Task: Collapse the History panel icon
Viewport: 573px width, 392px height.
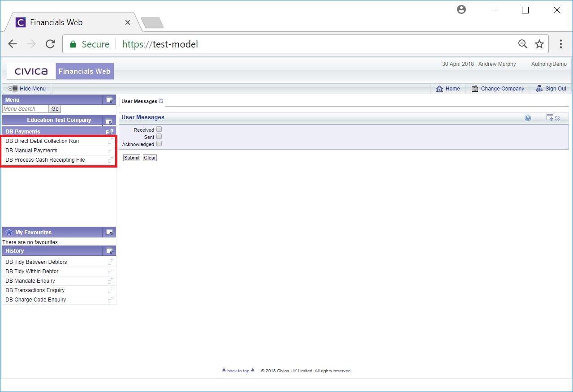Action: click(109, 251)
